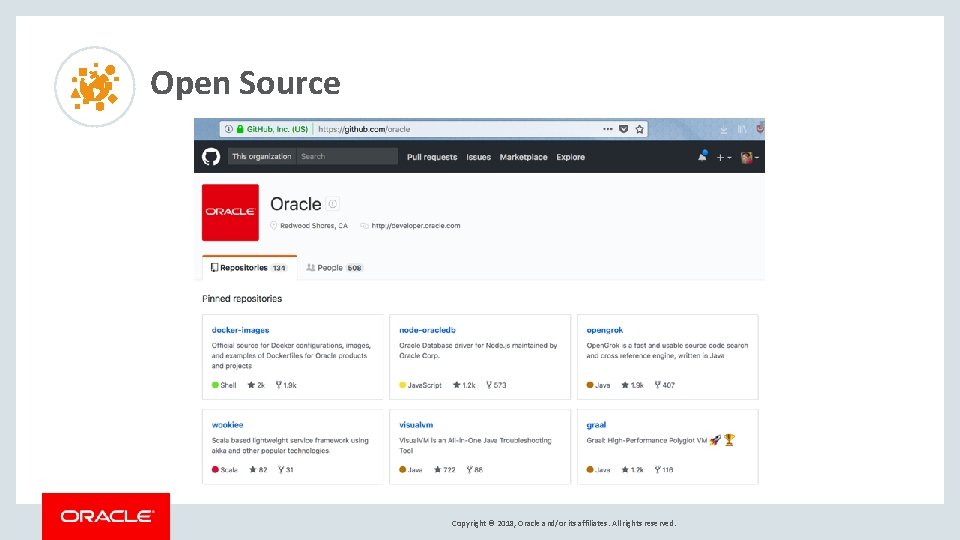This screenshot has width=960, height=540.
Task: Click the Pocket save icon
Action: coord(623,129)
